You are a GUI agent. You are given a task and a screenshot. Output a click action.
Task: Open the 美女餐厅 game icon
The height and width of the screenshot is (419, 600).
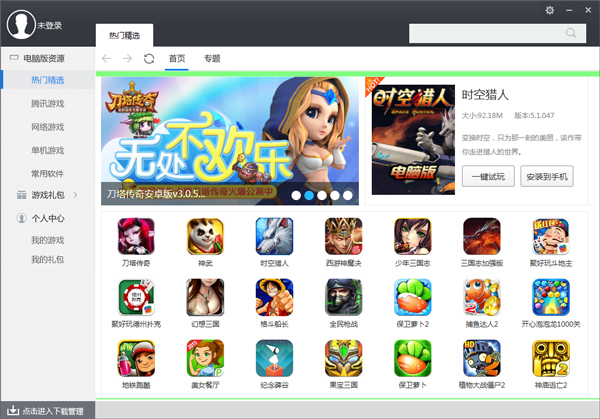205,358
